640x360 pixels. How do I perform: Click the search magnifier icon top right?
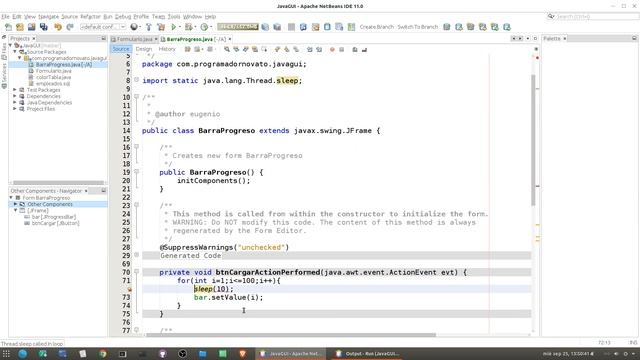click(x=551, y=16)
